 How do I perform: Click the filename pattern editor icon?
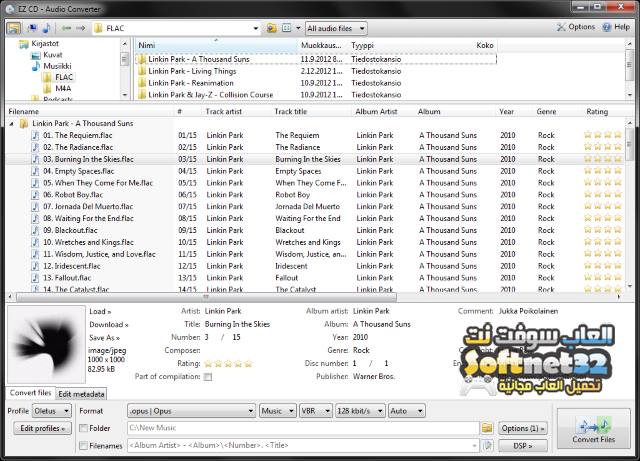(x=487, y=445)
